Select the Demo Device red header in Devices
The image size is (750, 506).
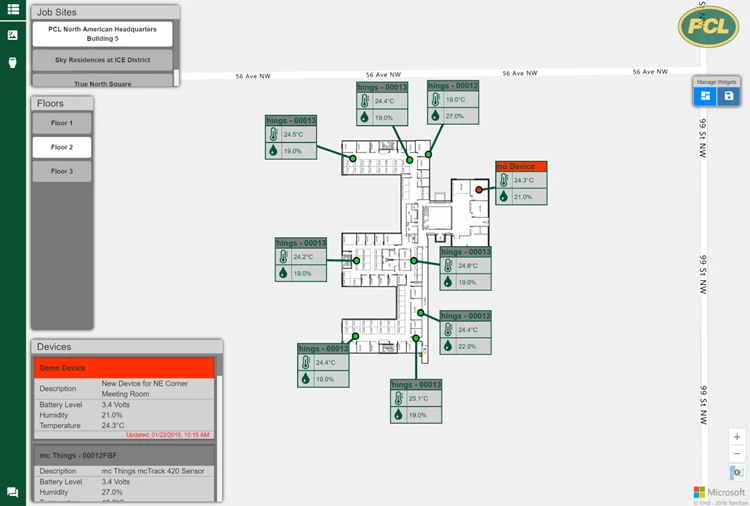pyautogui.click(x=124, y=368)
